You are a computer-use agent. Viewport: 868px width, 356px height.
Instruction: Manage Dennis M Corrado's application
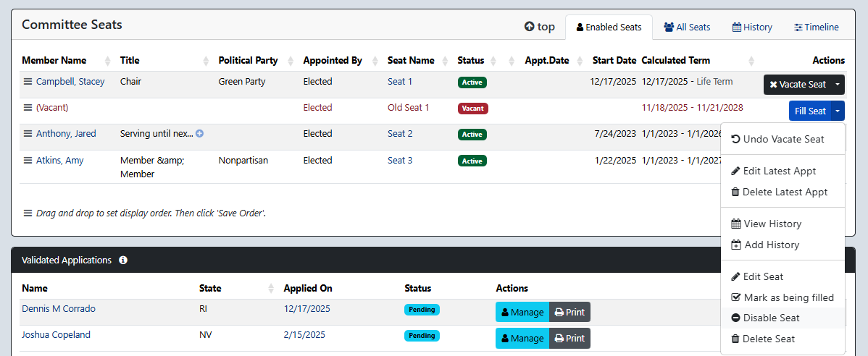click(x=522, y=313)
